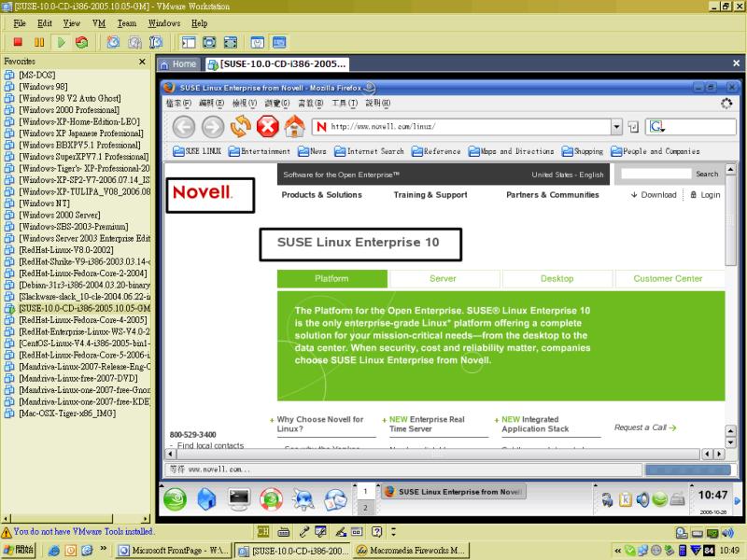
Task: Click Firefox forward arrow button
Action: tap(213, 127)
